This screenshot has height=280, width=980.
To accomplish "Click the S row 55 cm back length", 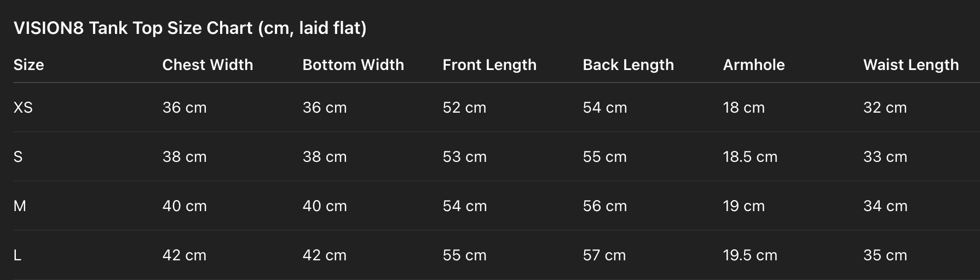I will [605, 156].
